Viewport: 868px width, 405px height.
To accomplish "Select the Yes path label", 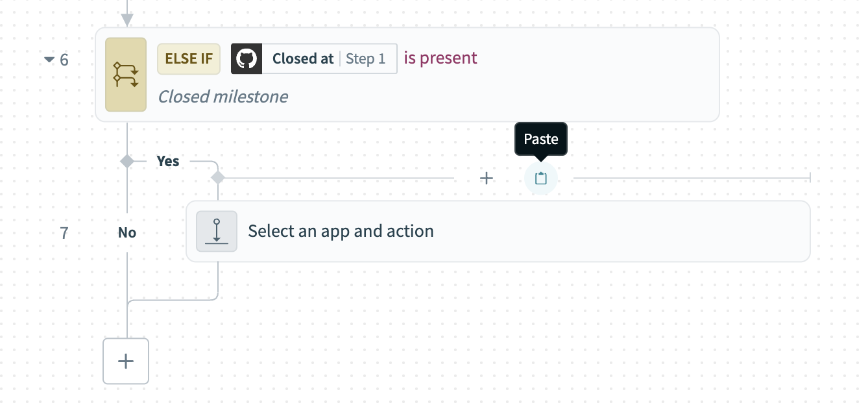I will (168, 161).
